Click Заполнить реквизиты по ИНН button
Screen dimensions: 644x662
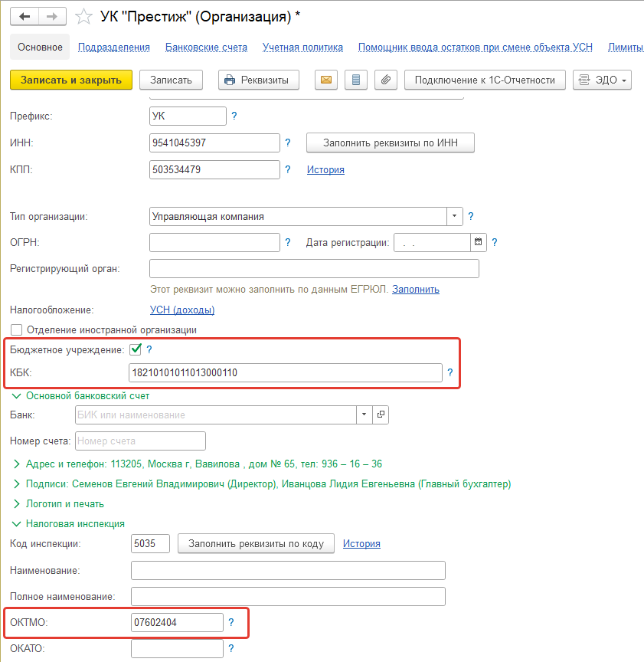tap(391, 143)
